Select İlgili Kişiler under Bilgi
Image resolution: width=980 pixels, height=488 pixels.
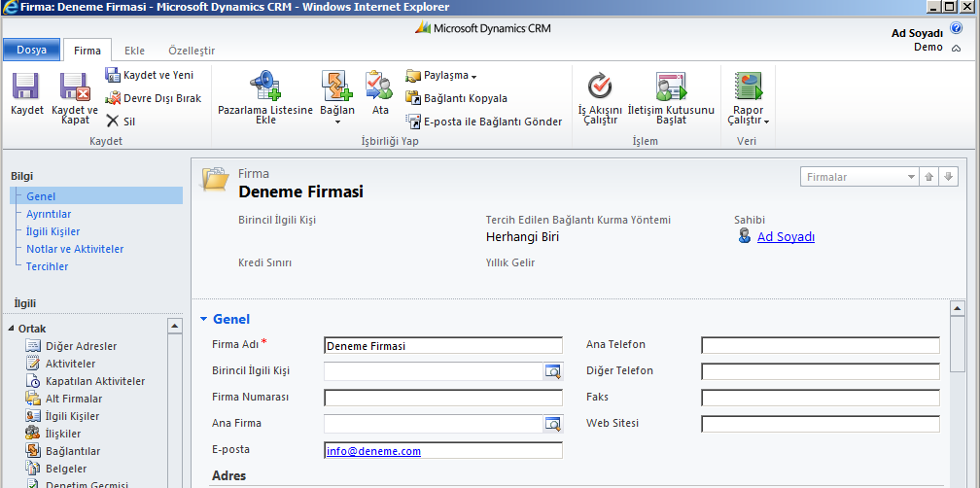(53, 231)
